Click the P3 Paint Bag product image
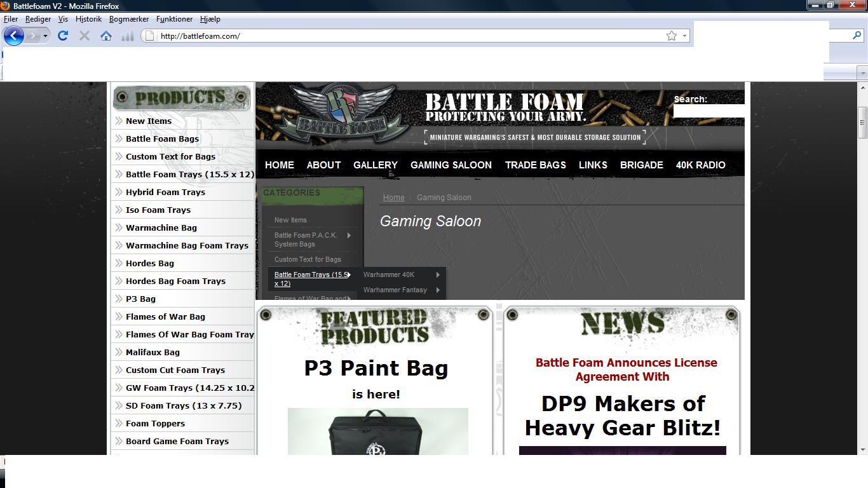This screenshot has height=488, width=868. click(x=378, y=431)
